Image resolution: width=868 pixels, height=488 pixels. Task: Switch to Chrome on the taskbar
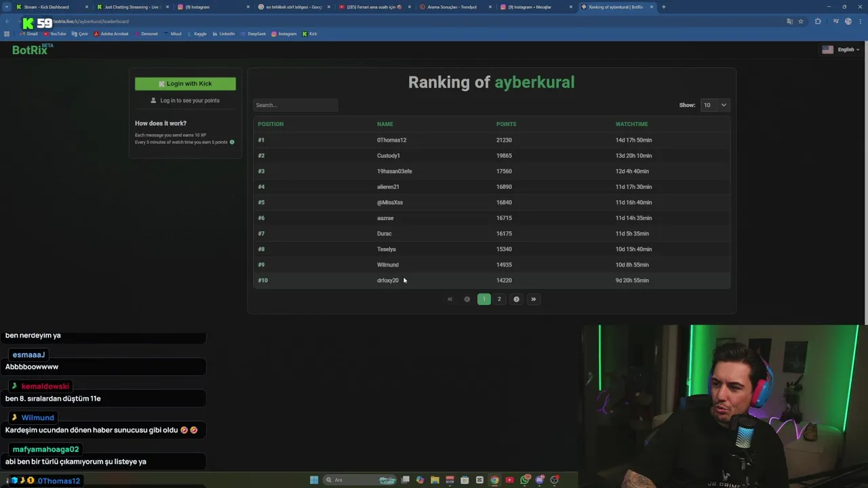[x=494, y=480]
